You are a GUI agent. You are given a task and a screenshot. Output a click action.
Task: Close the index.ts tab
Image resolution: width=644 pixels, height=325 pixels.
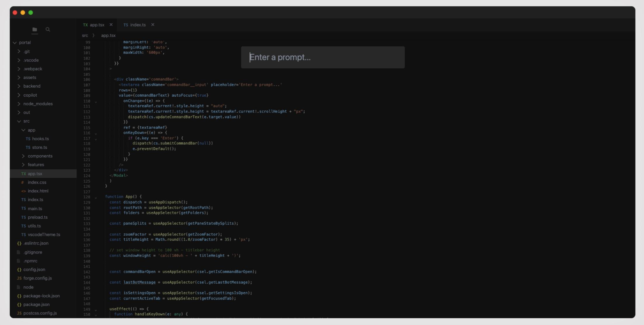pos(153,25)
